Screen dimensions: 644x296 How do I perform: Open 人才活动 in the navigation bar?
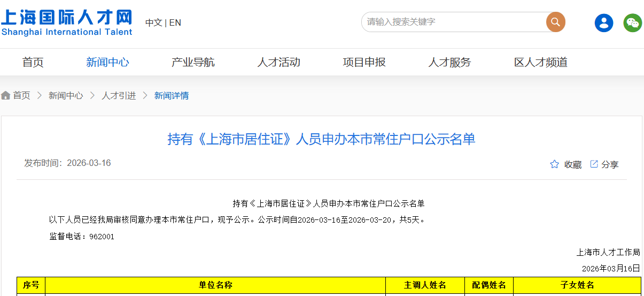coord(278,62)
